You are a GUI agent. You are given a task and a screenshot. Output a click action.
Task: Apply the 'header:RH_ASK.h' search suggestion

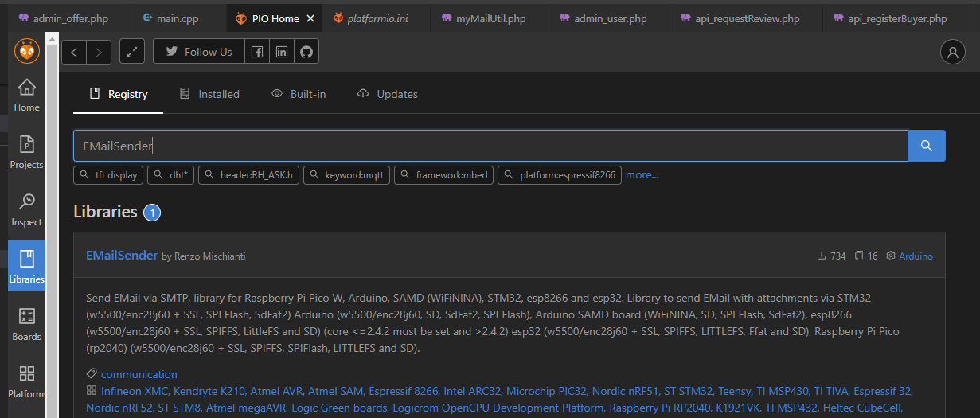(248, 175)
